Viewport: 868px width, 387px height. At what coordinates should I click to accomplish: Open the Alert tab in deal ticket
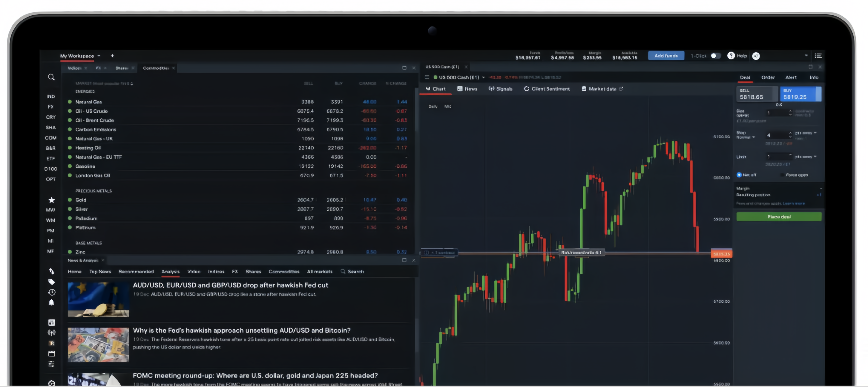pyautogui.click(x=791, y=77)
